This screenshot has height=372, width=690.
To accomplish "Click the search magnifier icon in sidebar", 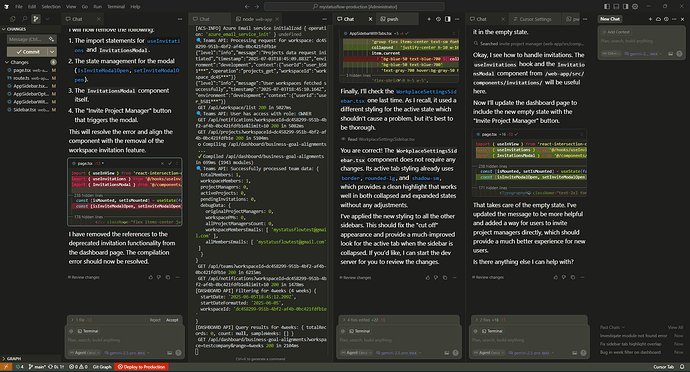I will pyautogui.click(x=24, y=19).
